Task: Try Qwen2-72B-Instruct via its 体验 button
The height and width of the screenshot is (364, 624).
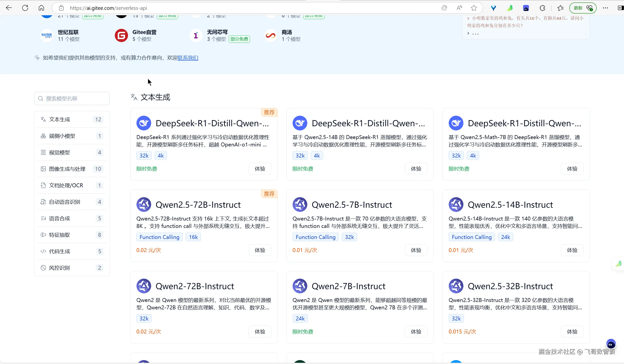Action: pos(260,332)
